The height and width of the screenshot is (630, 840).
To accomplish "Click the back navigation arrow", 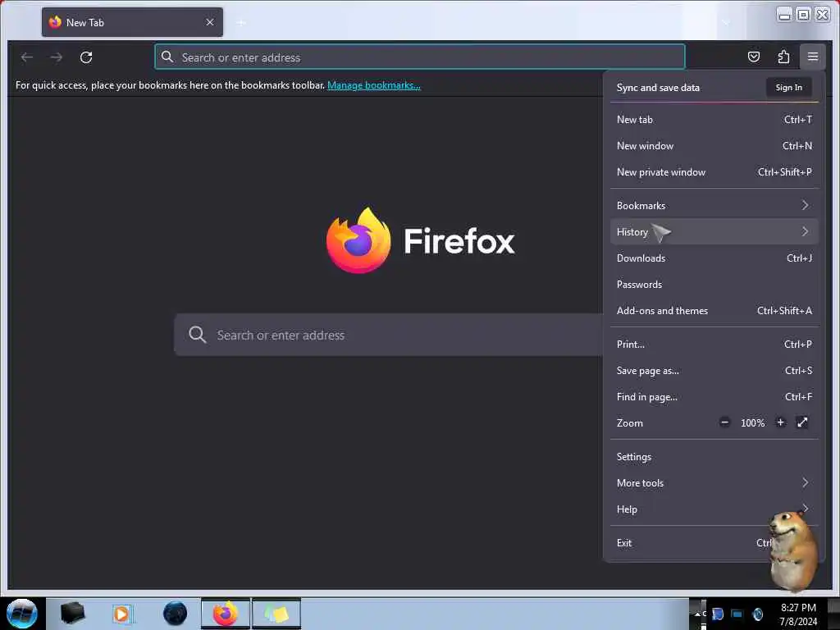I will (27, 57).
